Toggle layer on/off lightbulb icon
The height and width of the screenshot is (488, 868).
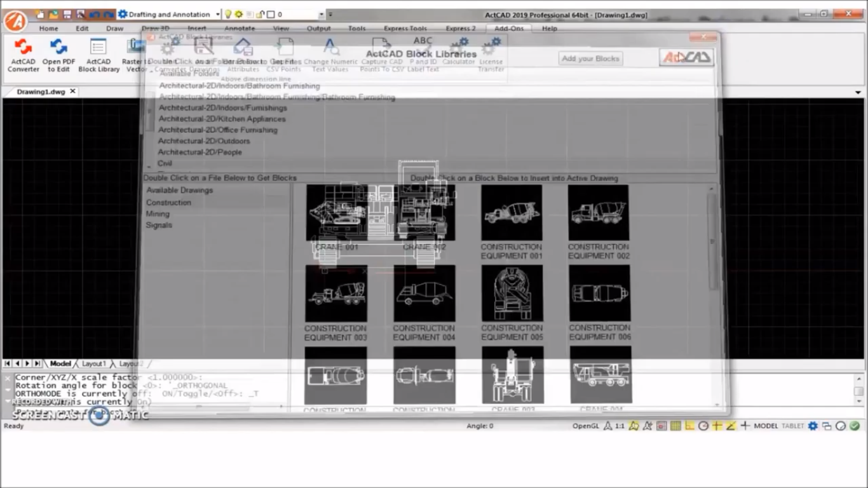click(227, 14)
